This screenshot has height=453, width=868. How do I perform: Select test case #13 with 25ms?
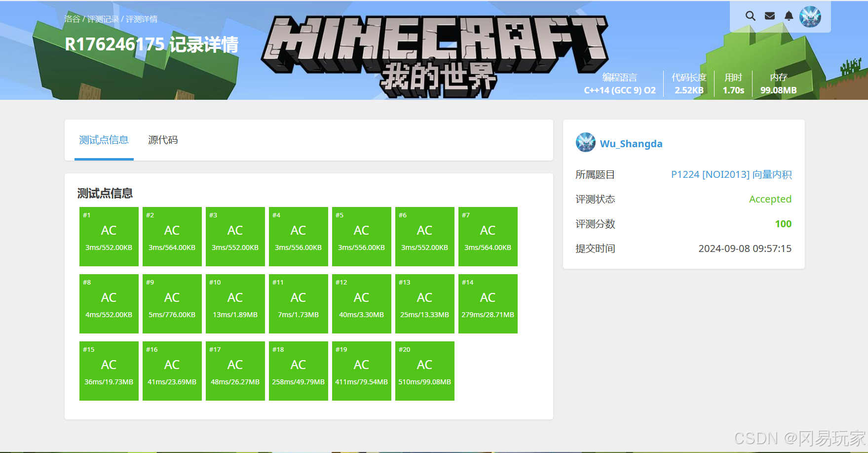click(425, 304)
